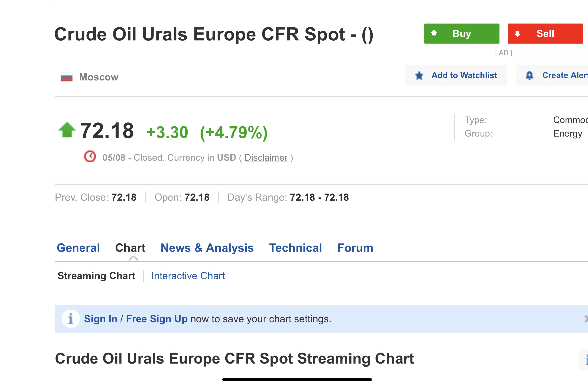Tap the home indicator bar at bottom
588x384 pixels.
pyautogui.click(x=297, y=379)
